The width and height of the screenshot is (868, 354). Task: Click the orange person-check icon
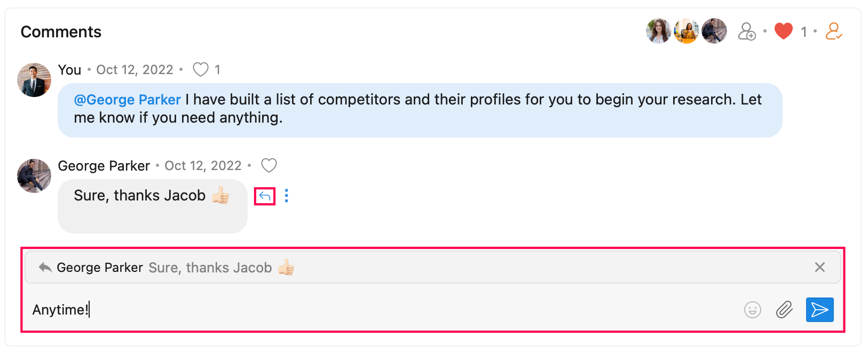coord(833,31)
